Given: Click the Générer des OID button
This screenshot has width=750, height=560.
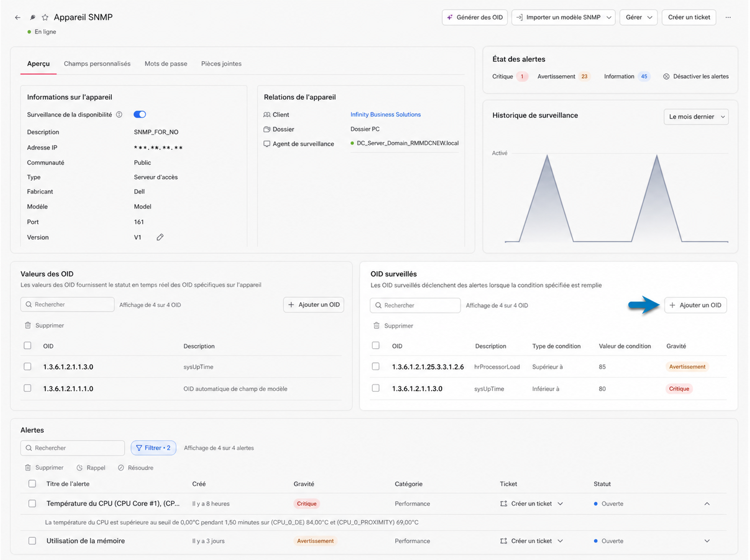Looking at the screenshot, I should tap(475, 17).
